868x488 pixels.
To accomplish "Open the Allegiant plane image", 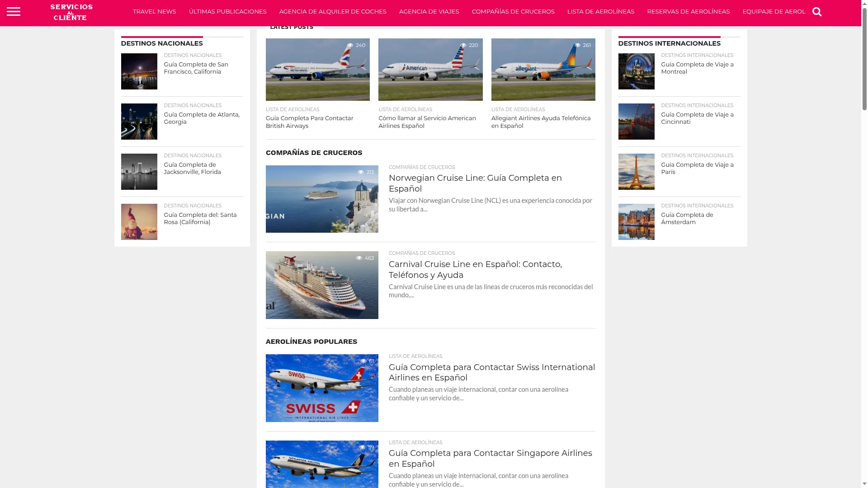I will tap(543, 70).
